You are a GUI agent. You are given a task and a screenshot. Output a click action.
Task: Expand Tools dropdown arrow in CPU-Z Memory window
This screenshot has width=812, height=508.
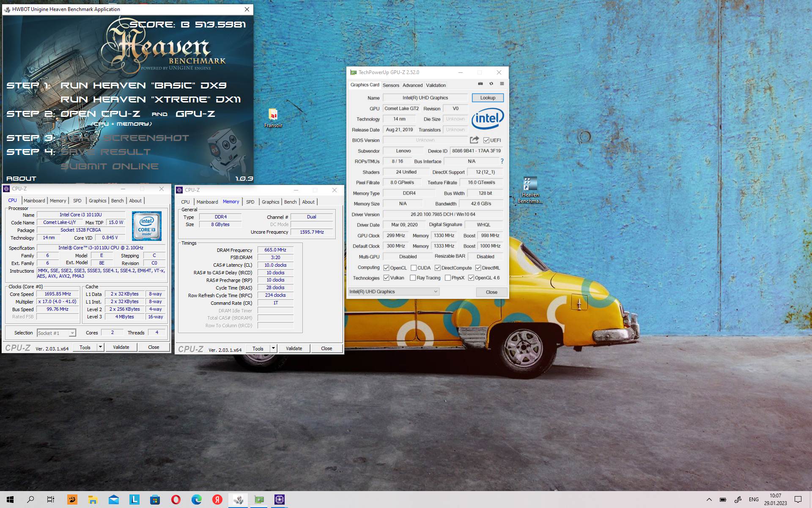pyautogui.click(x=274, y=348)
